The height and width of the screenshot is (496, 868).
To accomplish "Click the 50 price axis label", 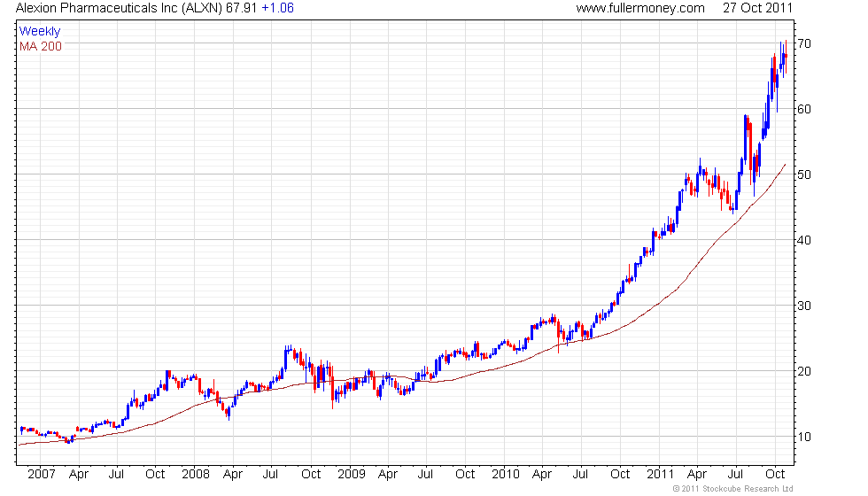I will point(804,175).
